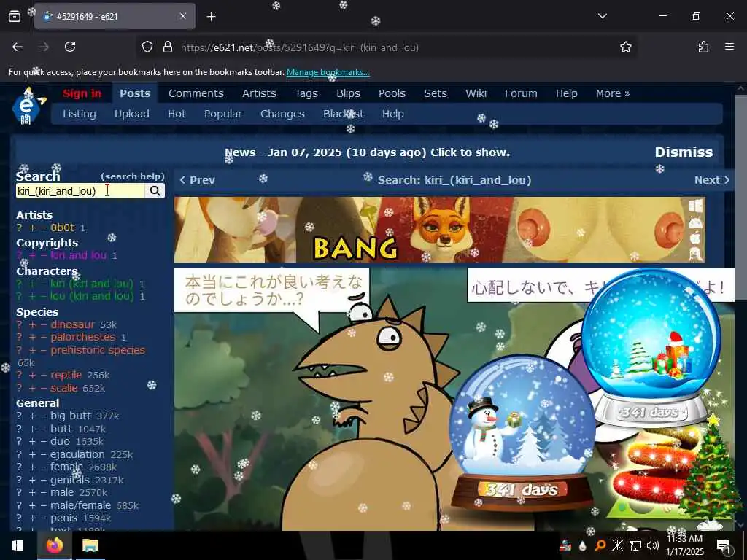Click the e621 site logo
The image size is (747, 560).
(28, 106)
